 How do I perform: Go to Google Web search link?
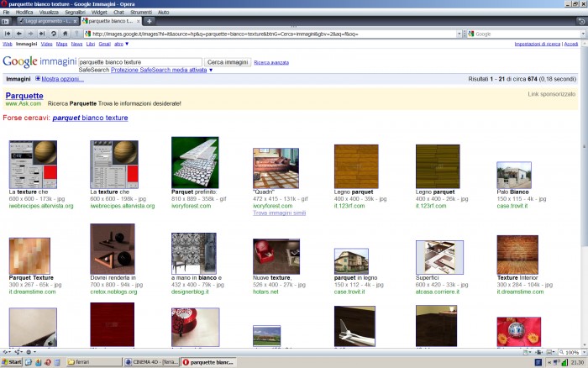pyautogui.click(x=8, y=44)
